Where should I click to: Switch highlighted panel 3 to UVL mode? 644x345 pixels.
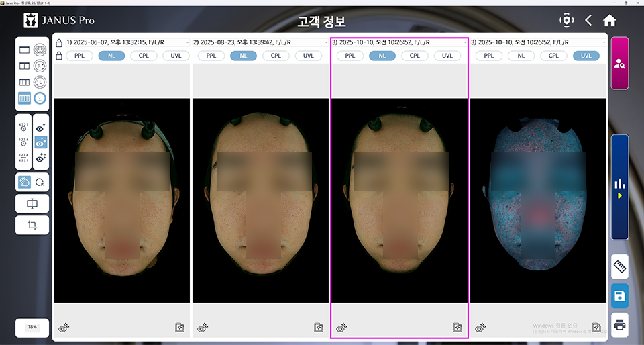click(447, 56)
